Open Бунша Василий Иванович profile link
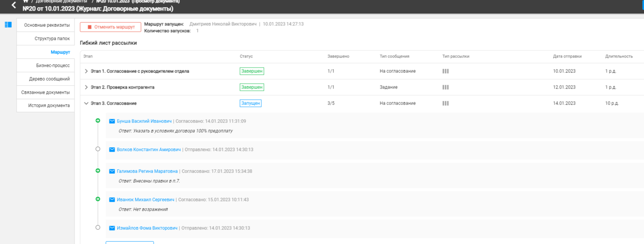Image resolution: width=644 pixels, height=244 pixels. (144, 122)
